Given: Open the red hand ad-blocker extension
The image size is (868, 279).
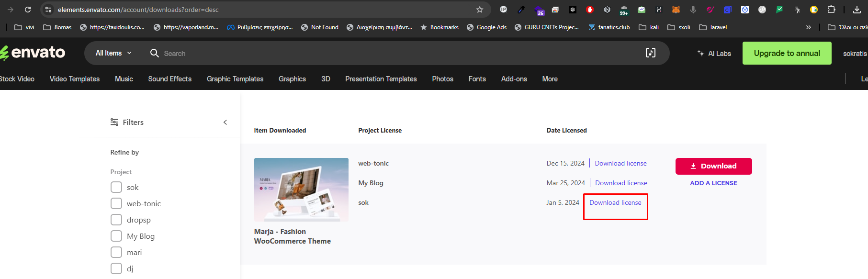Looking at the screenshot, I should click(590, 10).
